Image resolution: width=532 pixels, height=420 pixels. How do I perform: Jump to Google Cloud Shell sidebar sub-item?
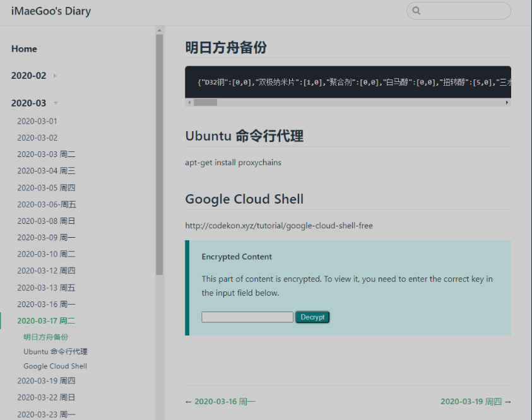56,366
